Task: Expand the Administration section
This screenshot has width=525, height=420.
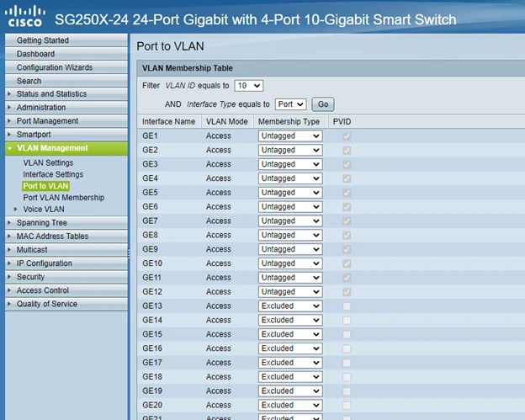Action: click(x=66, y=108)
